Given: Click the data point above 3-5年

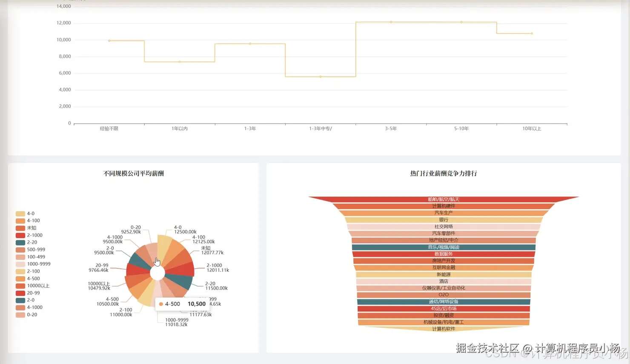Looking at the screenshot, I should coord(390,21).
